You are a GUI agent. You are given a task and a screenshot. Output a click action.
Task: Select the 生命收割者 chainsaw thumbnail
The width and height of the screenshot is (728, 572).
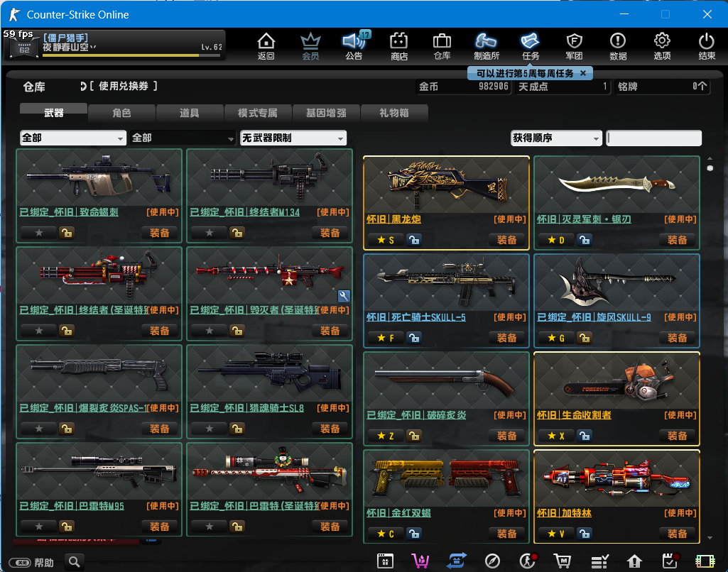(x=616, y=381)
